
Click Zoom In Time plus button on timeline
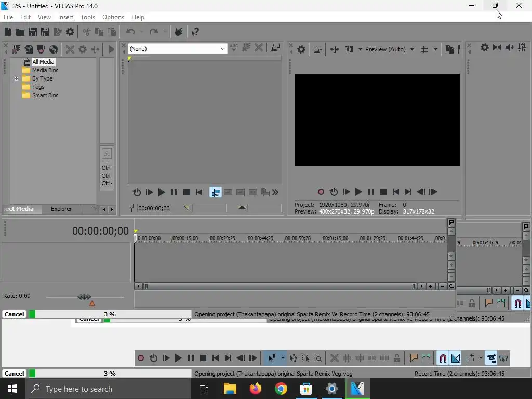click(x=431, y=286)
